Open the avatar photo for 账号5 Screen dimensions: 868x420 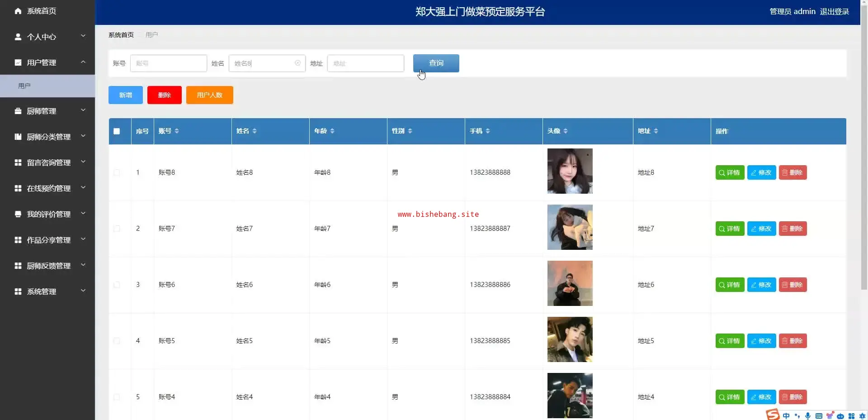tap(570, 339)
